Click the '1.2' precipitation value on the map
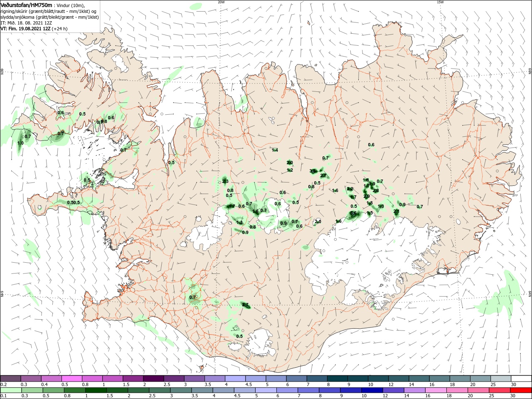Screen dimensions: 532x399 point(290,170)
